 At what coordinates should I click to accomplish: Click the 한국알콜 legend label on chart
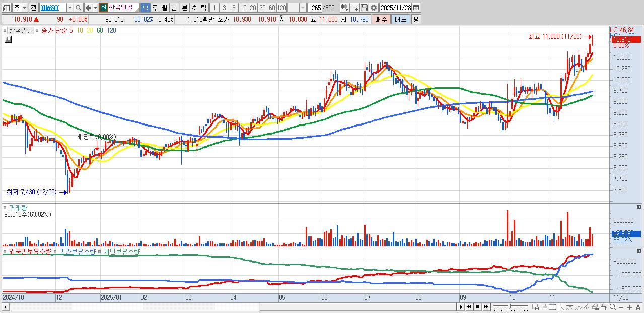coord(21,30)
